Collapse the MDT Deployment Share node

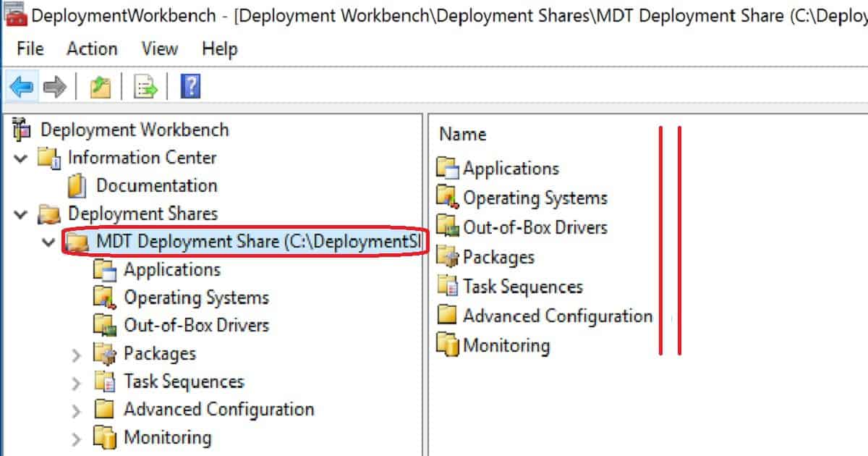(48, 242)
